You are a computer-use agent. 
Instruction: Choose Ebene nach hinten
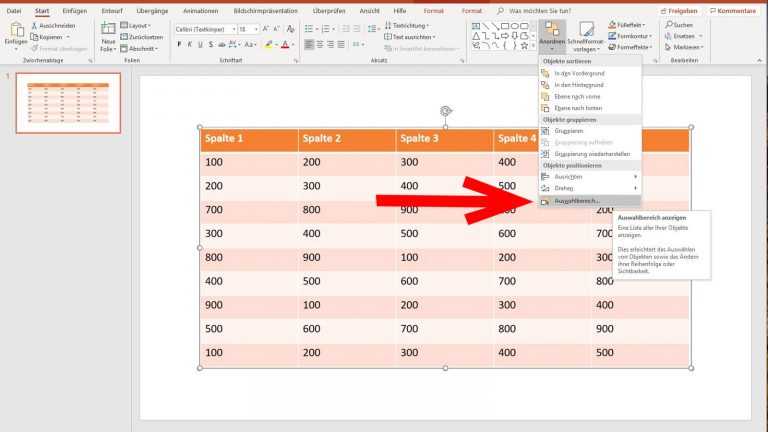(590, 108)
